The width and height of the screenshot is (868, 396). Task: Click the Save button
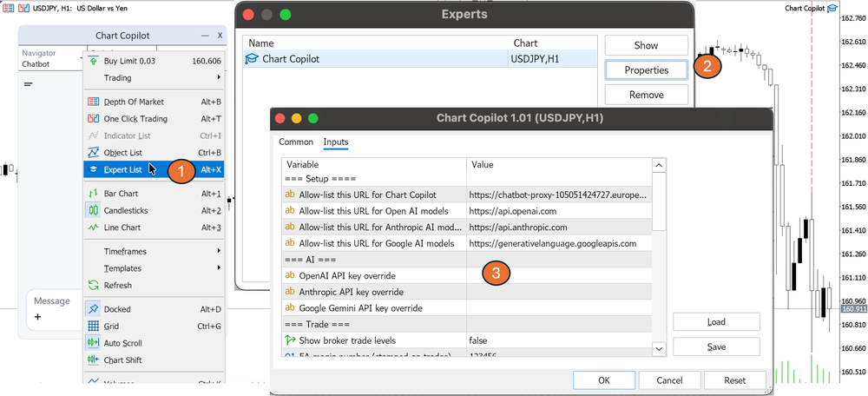tap(716, 346)
